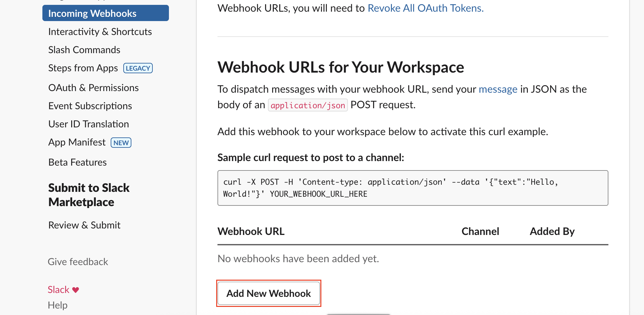Select App Manifest in the sidebar
Image resolution: width=644 pixels, height=315 pixels.
coord(77,142)
